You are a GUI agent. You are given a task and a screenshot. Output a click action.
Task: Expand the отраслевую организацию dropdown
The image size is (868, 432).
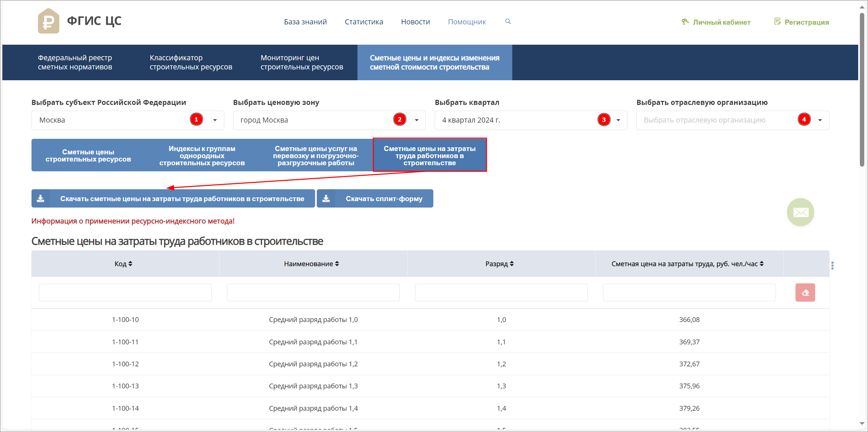[x=820, y=120]
